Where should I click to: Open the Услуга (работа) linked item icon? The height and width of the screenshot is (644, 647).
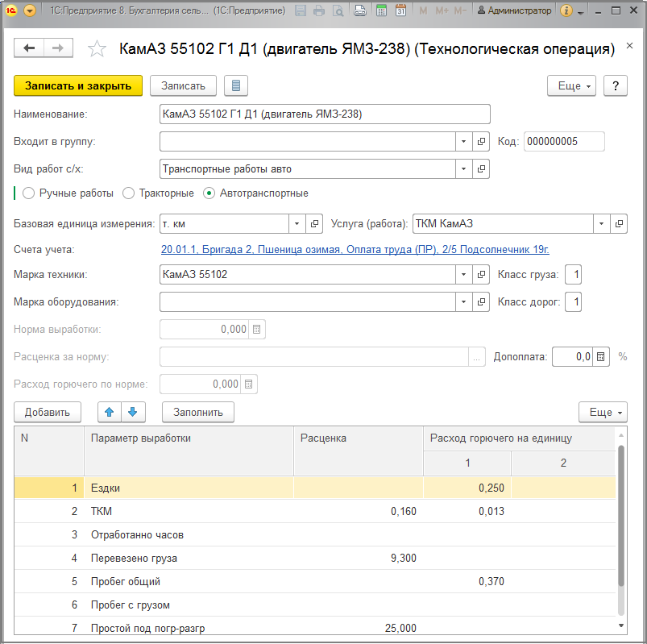point(619,224)
